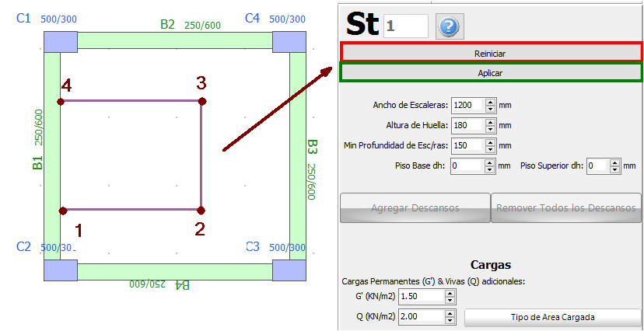Image resolution: width=644 pixels, height=331 pixels.
Task: Decrease Q live load value
Action: coord(450,321)
